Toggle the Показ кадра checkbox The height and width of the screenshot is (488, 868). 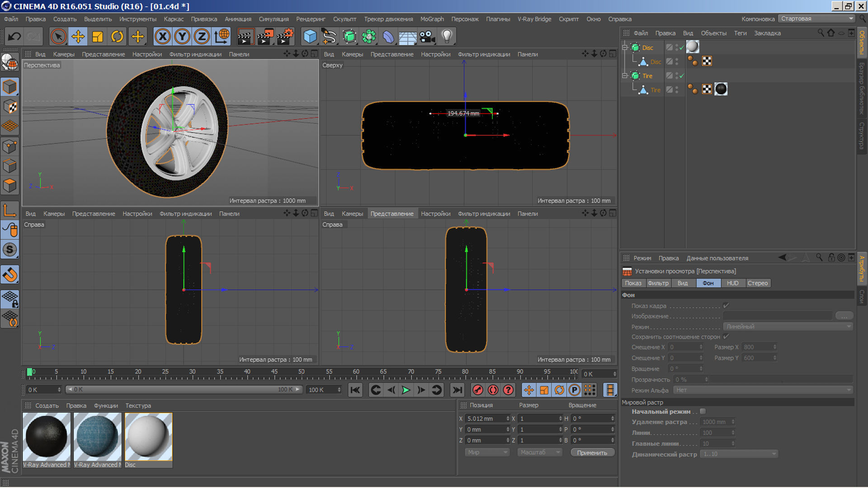pos(726,306)
